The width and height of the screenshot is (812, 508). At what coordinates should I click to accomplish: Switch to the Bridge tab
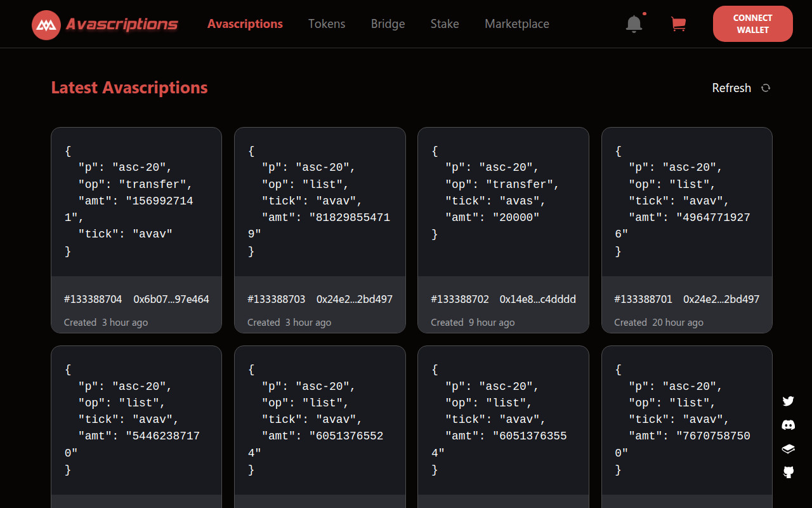click(x=388, y=23)
